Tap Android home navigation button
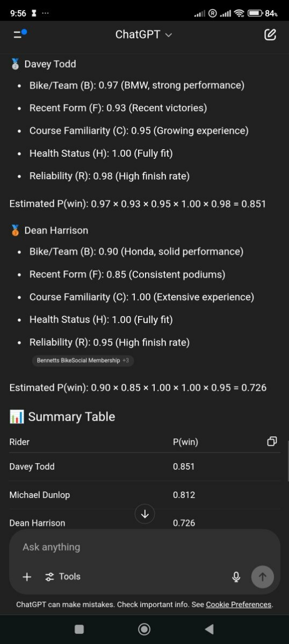 (x=144, y=629)
